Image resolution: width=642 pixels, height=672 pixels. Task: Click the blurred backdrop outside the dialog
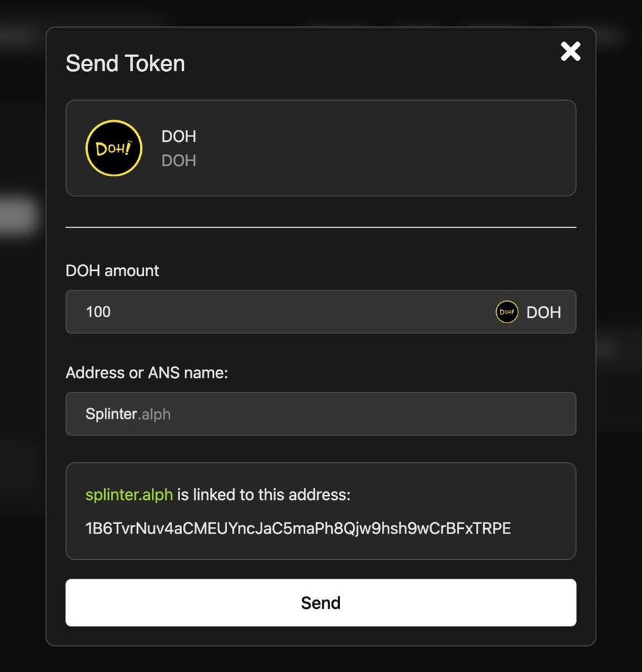(x=20, y=336)
